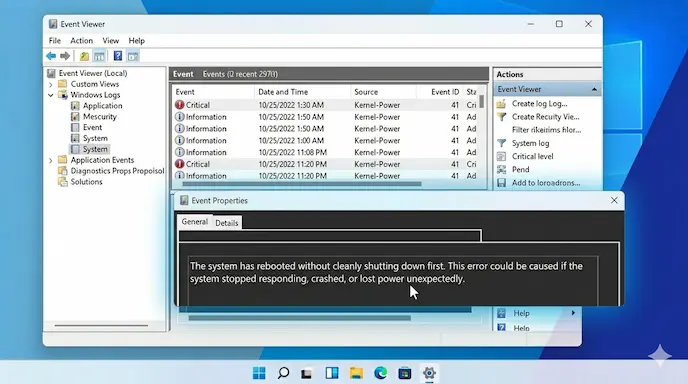Select Information event at 11:08 PM

[x=325, y=153]
